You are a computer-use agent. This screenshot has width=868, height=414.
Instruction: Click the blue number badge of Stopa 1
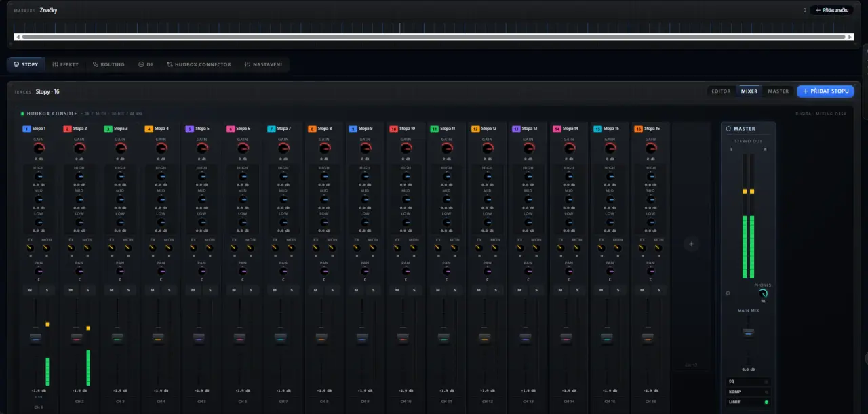[26, 129]
